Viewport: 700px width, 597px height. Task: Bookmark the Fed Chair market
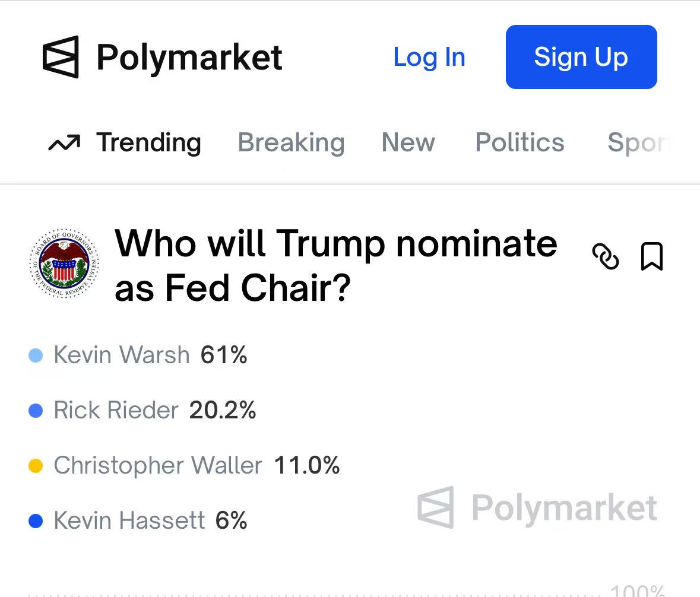pyautogui.click(x=651, y=257)
